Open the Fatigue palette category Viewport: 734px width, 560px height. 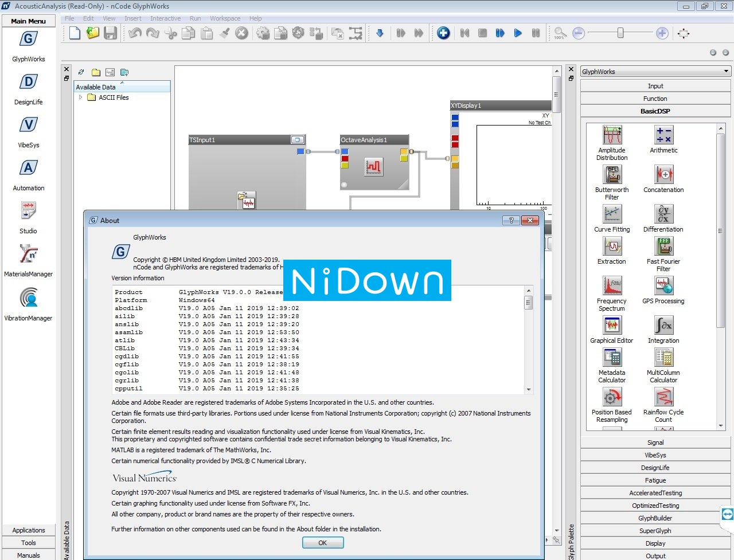pos(655,480)
